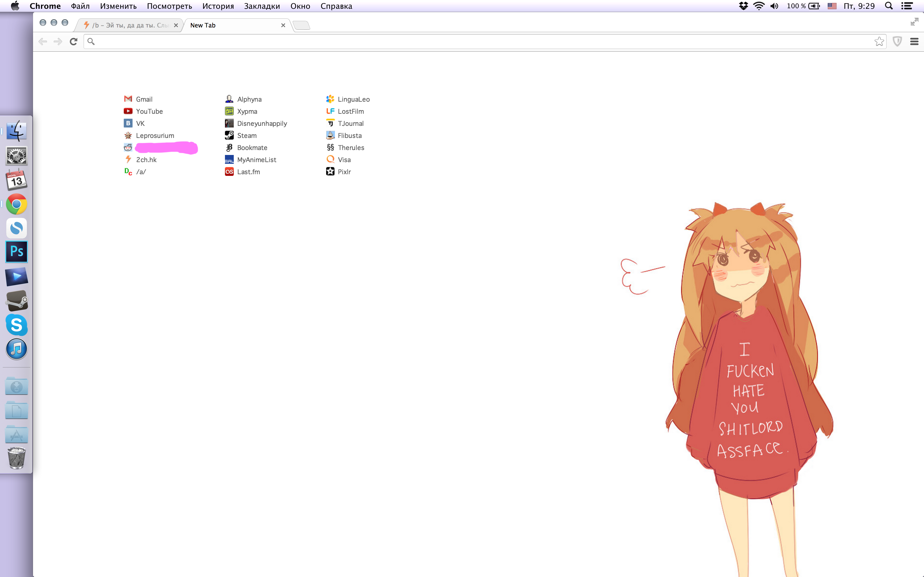This screenshot has width=924, height=577.
Task: Open the Chrome hamburger menu
Action: click(914, 41)
